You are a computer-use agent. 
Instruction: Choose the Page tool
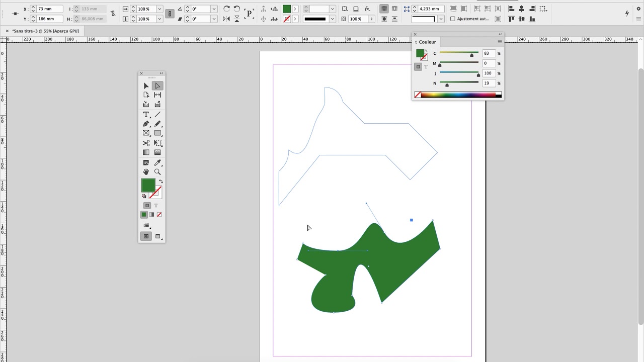click(146, 95)
